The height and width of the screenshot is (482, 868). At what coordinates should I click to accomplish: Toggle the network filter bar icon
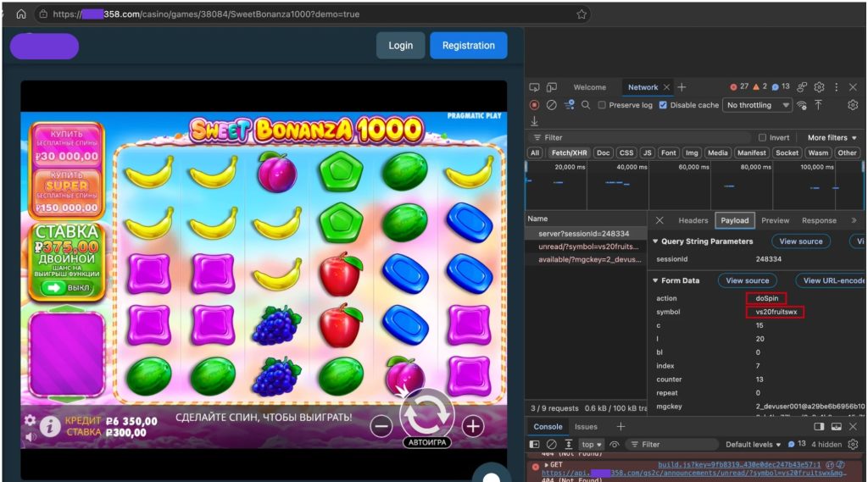[x=569, y=104]
